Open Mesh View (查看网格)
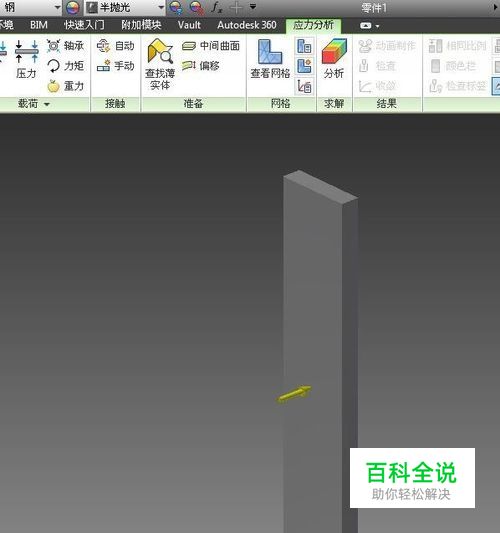 tap(270, 59)
